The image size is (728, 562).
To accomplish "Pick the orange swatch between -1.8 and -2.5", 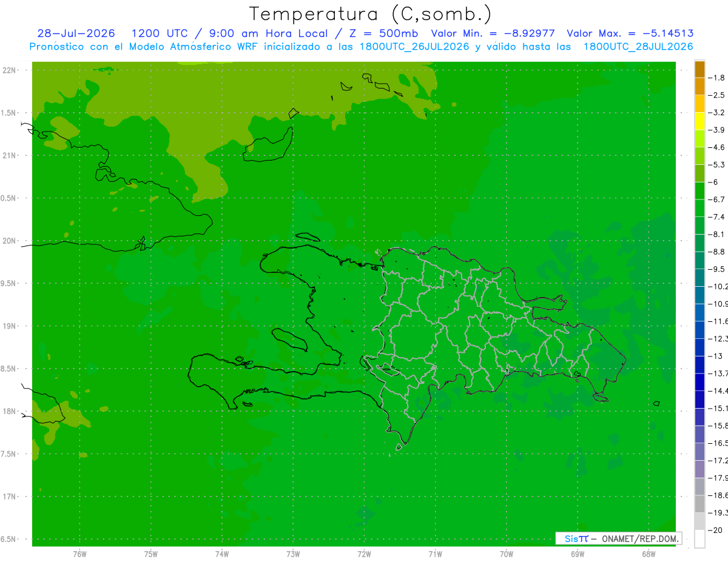I will pyautogui.click(x=699, y=87).
